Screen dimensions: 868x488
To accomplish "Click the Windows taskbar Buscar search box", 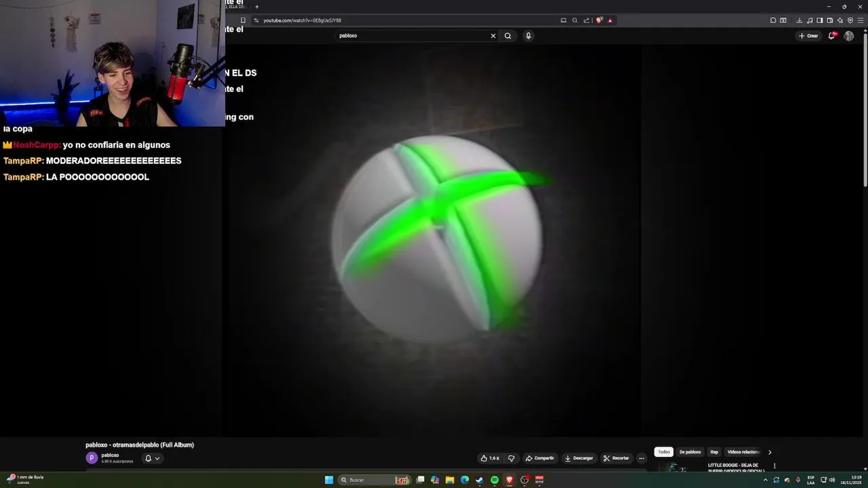I will click(x=376, y=480).
